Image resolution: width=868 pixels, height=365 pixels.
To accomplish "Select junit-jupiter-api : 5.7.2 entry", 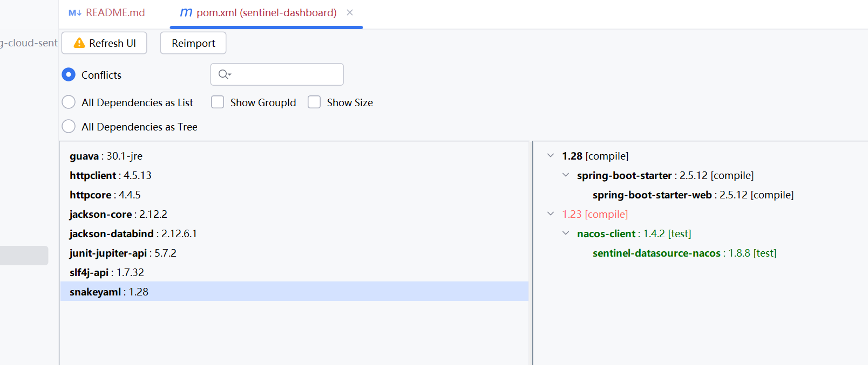I will [x=294, y=253].
